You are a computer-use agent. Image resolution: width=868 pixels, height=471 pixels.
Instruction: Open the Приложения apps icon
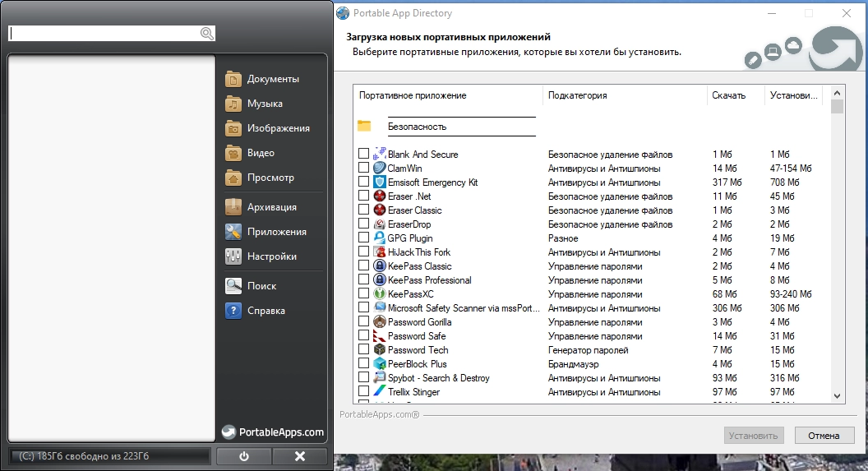tap(233, 232)
